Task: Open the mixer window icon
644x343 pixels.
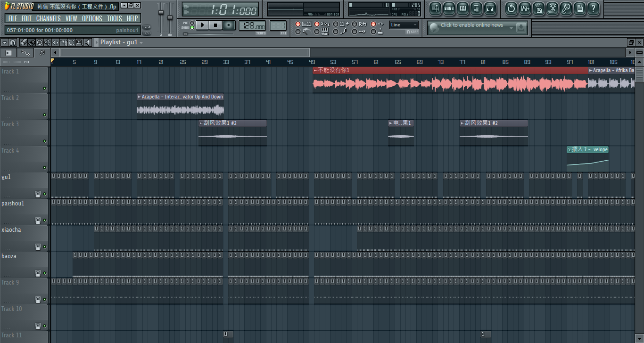Action: pyautogui.click(x=490, y=8)
